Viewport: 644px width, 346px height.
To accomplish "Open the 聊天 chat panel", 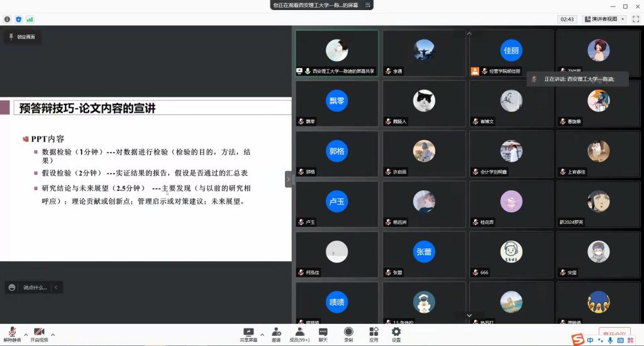I will click(x=323, y=333).
